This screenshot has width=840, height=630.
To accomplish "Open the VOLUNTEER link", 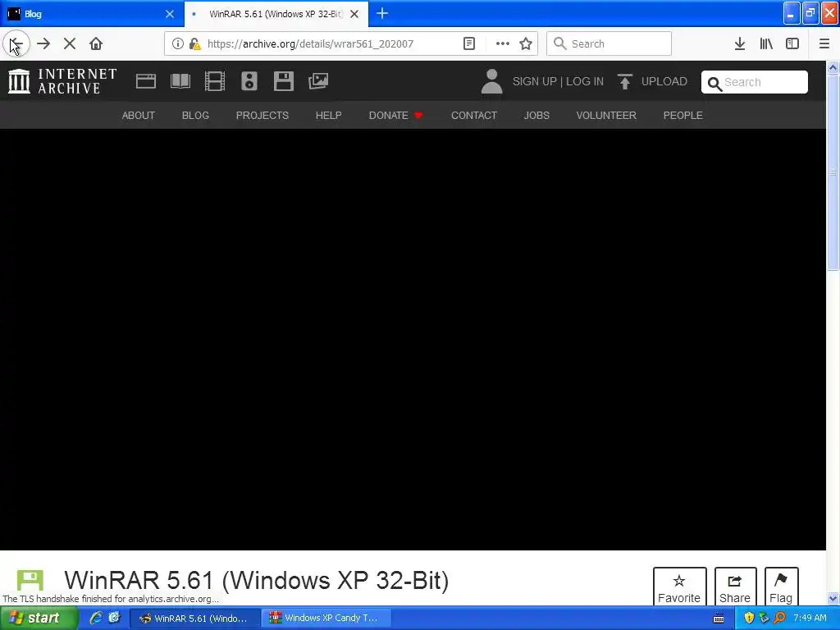I will click(606, 115).
